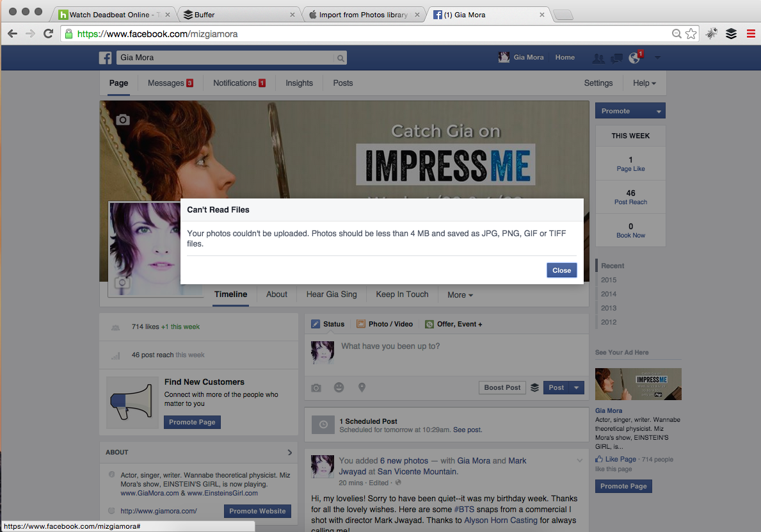This screenshot has height=532, width=761.
Task: Click Alyson Horn Casting link
Action: coord(501,520)
